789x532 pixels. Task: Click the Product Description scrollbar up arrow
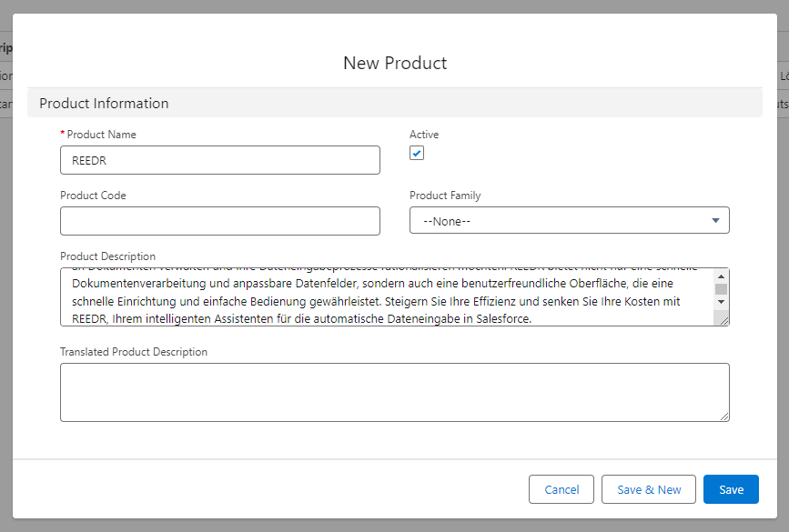(x=721, y=276)
